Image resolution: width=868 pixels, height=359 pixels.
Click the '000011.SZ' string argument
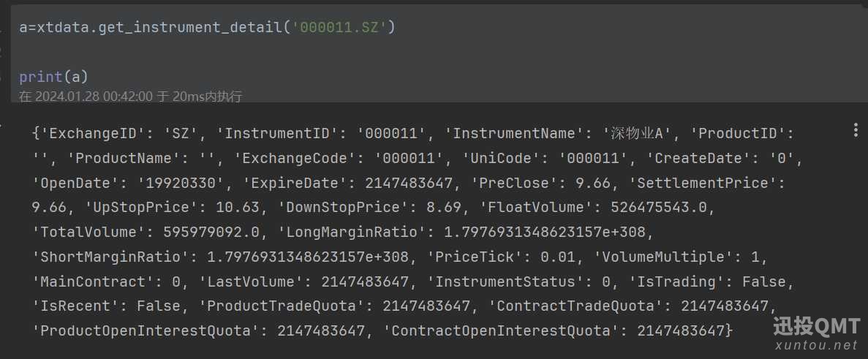click(340, 28)
